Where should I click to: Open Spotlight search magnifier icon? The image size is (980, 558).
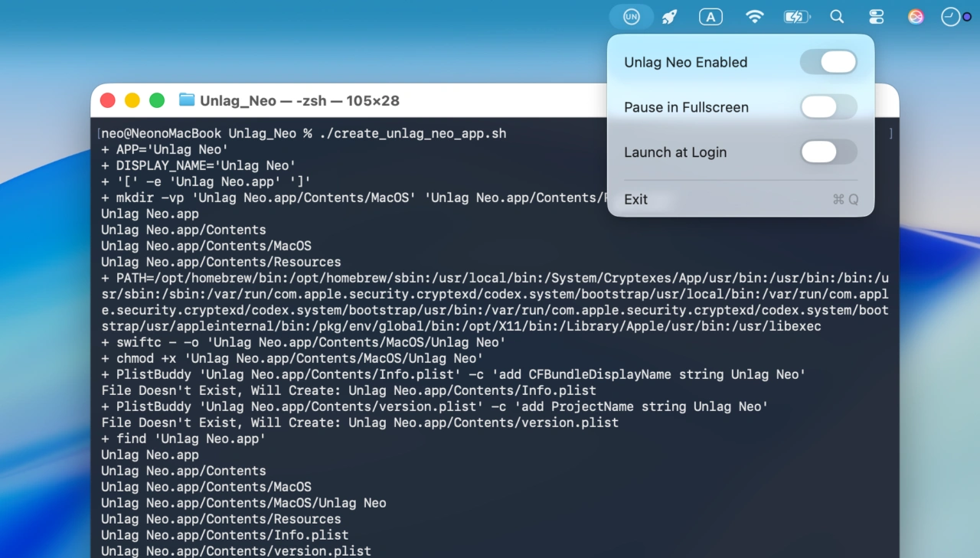837,17
